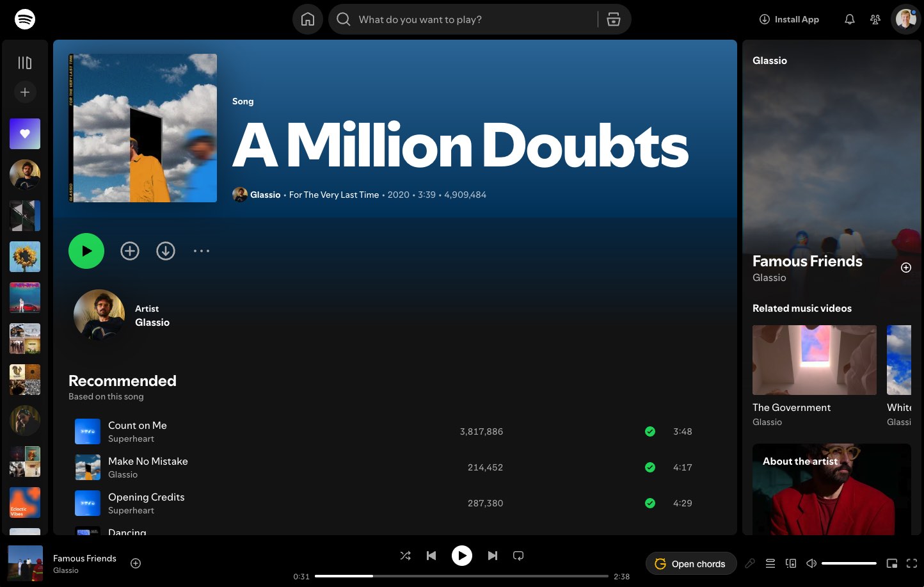Open the sunflower album in library
Screen dimensions: 924x587
[25, 257]
